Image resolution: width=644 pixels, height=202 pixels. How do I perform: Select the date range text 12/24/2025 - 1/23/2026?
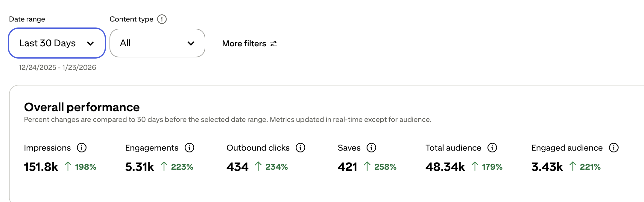(57, 67)
